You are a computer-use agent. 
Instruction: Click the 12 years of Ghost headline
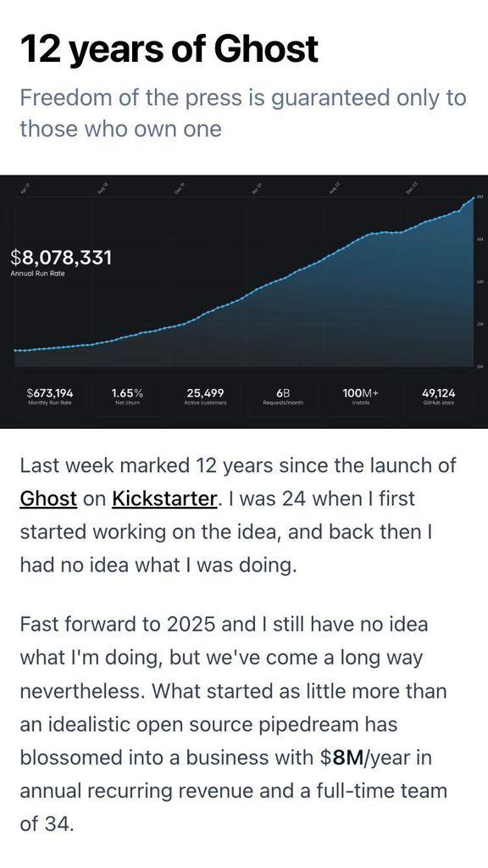[169, 49]
